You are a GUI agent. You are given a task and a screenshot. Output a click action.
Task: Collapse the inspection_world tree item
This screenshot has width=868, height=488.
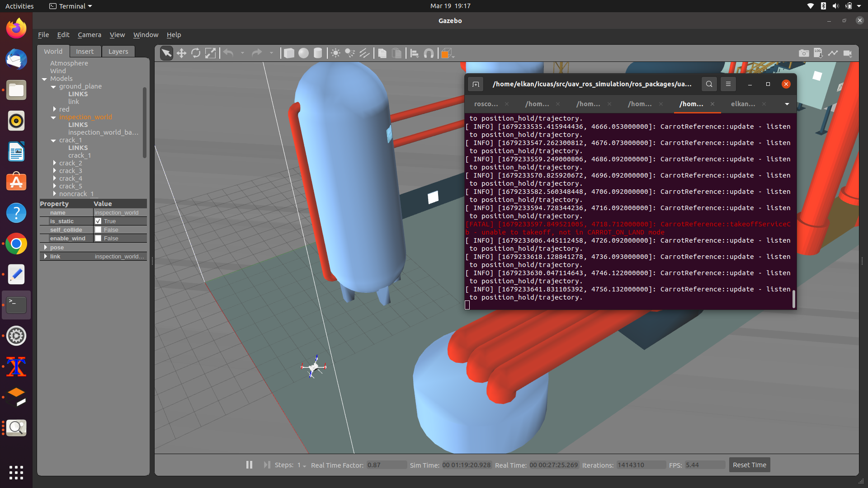[53, 117]
